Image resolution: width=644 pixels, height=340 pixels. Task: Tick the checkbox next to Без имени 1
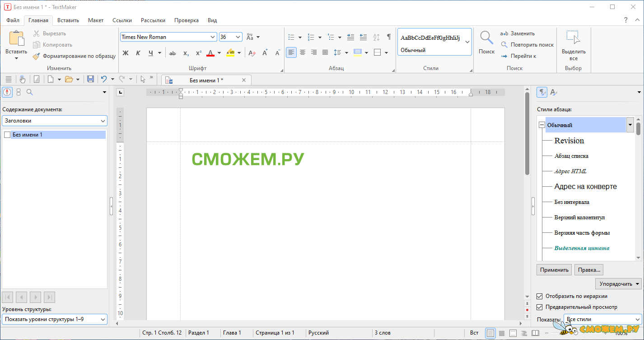click(x=7, y=135)
